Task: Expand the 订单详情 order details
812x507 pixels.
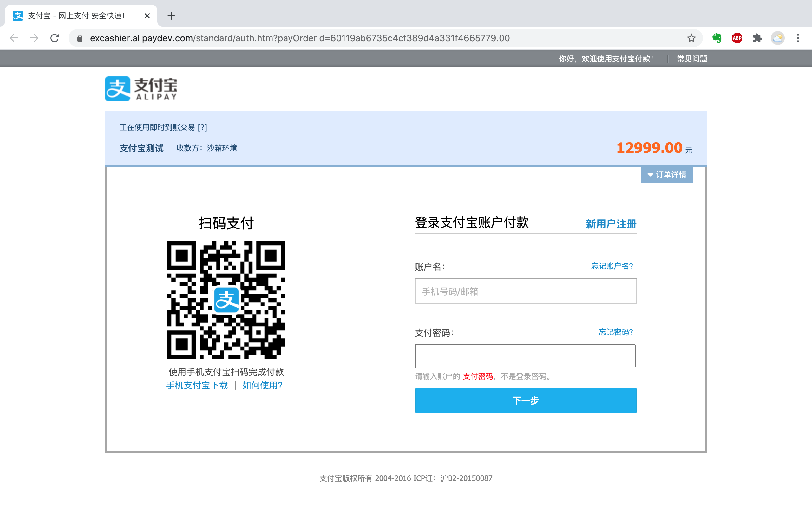Action: (x=666, y=175)
